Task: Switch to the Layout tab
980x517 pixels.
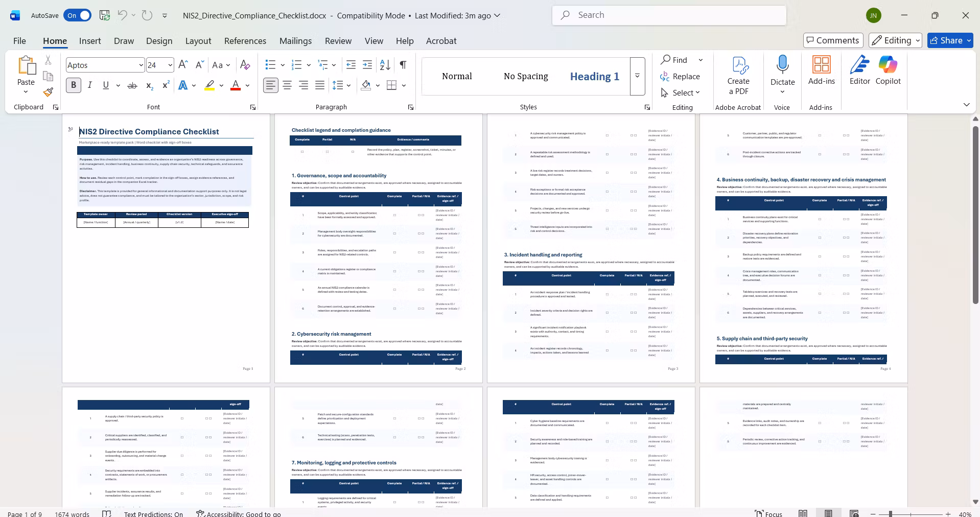Action: tap(198, 41)
